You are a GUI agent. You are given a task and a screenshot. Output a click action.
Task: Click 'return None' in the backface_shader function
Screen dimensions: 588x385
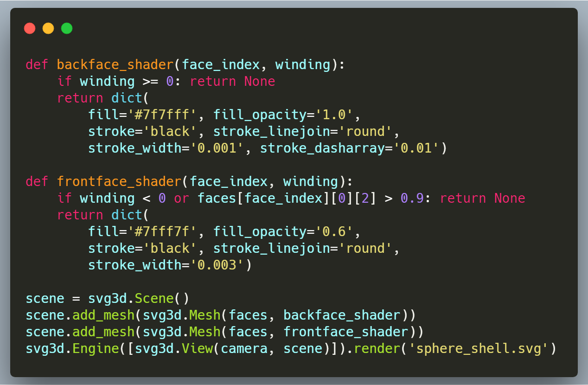232,81
